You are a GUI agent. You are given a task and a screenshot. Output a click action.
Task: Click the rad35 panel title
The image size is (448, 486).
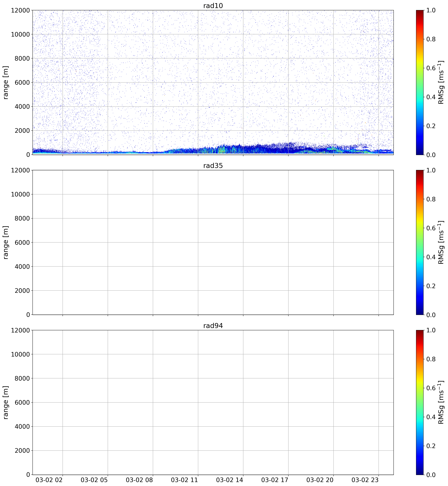pos(213,166)
